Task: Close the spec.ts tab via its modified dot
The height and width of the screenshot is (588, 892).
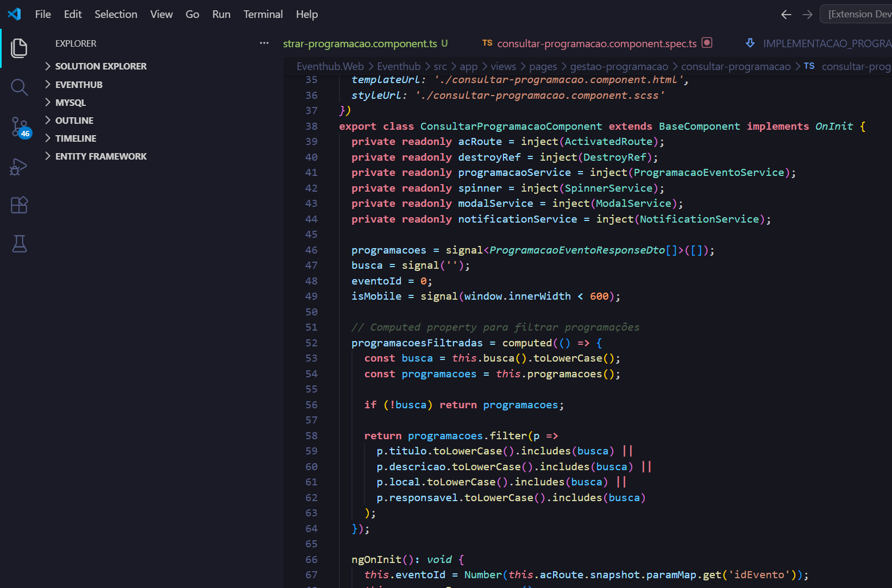Action: pyautogui.click(x=707, y=43)
